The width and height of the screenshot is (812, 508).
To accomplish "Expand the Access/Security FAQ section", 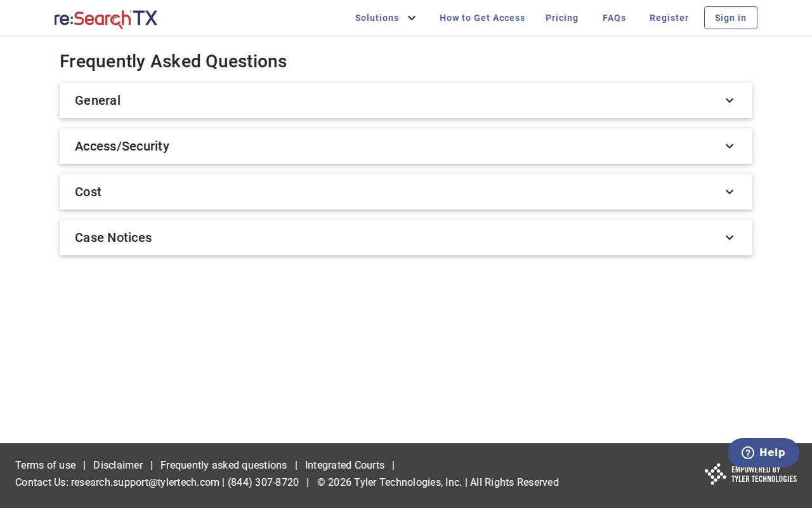I will tap(406, 146).
